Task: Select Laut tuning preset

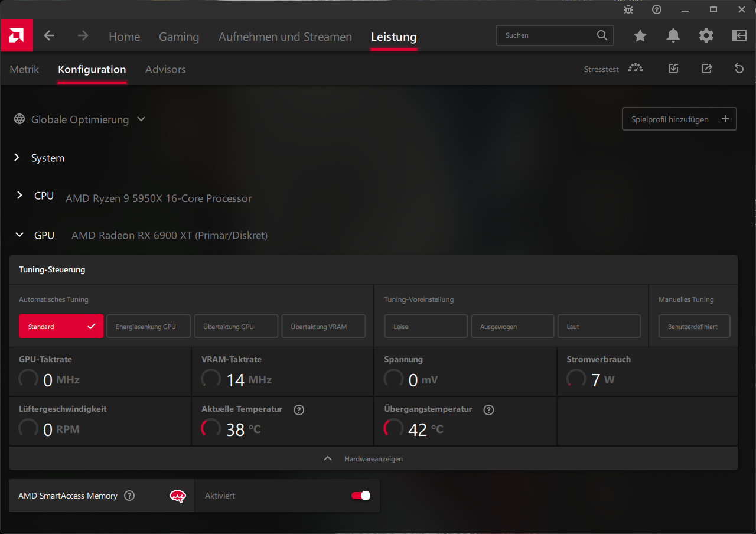Action: [599, 326]
